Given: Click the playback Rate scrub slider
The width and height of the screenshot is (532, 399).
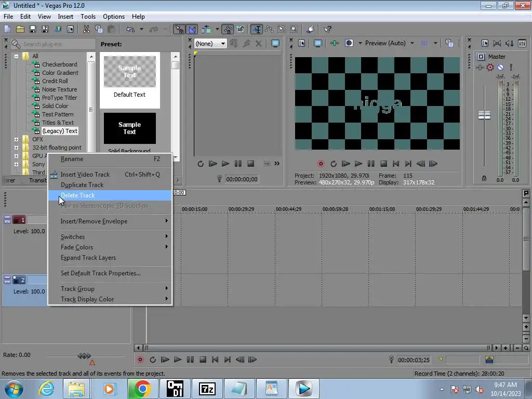Looking at the screenshot, I should pyautogui.click(x=85, y=356).
